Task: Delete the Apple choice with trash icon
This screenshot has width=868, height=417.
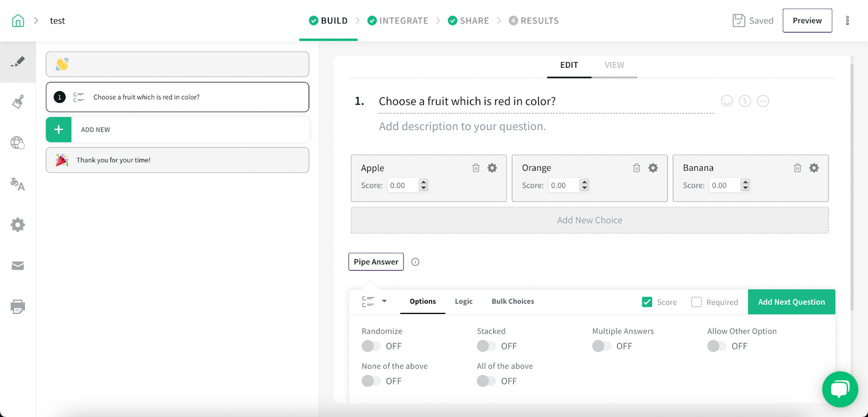Action: coord(476,168)
